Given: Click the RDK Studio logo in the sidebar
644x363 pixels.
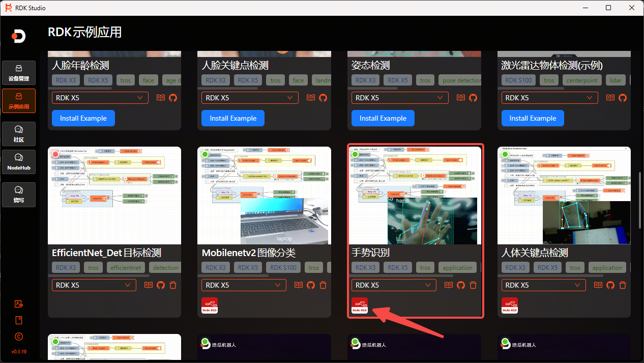Looking at the screenshot, I should tap(19, 36).
